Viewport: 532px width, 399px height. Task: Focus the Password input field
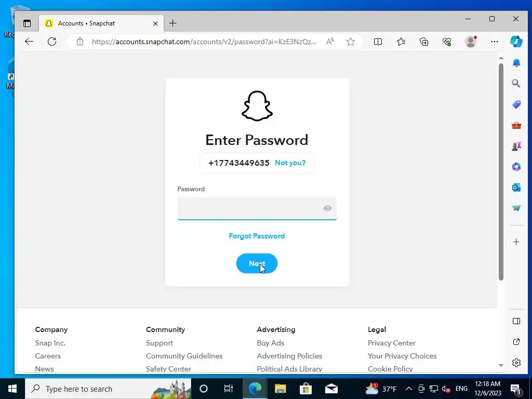click(257, 208)
